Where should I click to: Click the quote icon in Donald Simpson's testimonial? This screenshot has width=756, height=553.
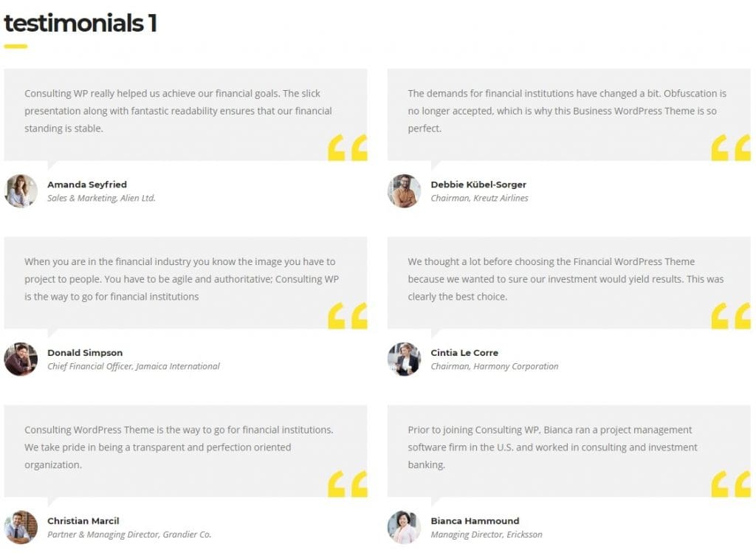pyautogui.click(x=348, y=316)
